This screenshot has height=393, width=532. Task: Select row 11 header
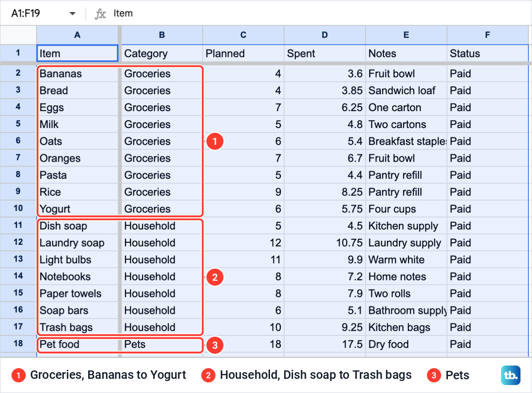[18, 226]
